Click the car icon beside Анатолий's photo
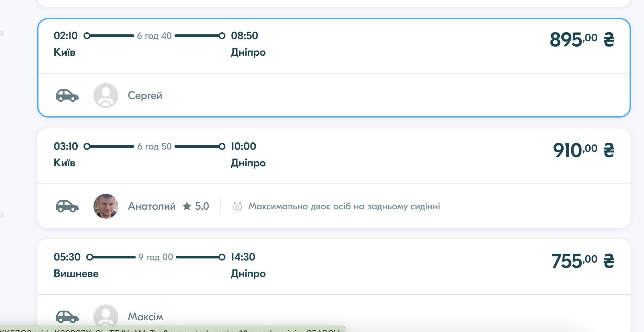The width and height of the screenshot is (644, 332). coord(67,206)
